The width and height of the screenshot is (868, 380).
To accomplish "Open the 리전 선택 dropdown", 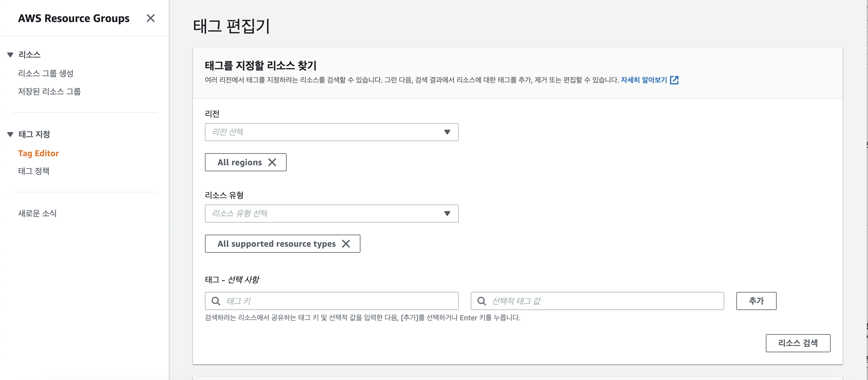I will pos(332,132).
